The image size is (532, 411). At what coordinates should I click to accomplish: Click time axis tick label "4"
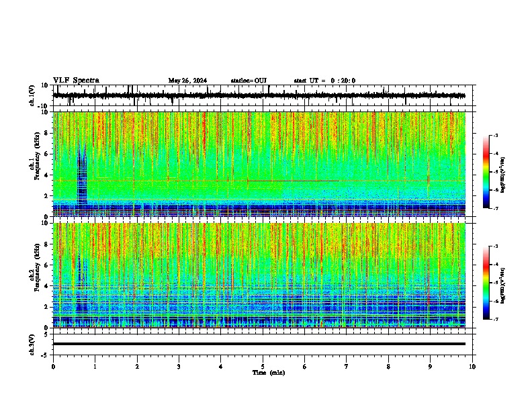(x=221, y=367)
